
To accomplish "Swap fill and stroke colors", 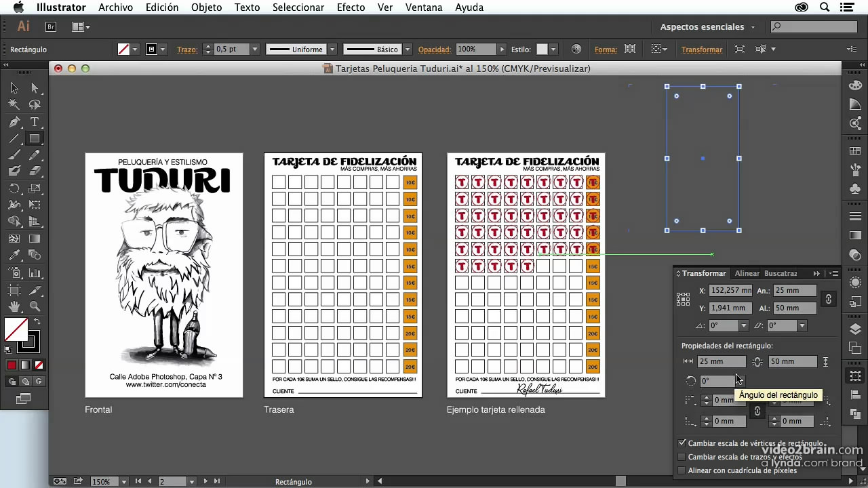I will click(37, 322).
